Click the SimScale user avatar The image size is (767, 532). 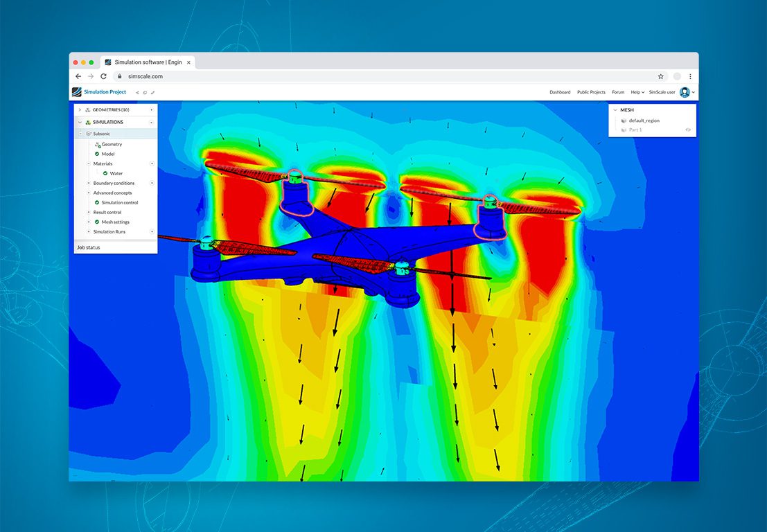[685, 92]
